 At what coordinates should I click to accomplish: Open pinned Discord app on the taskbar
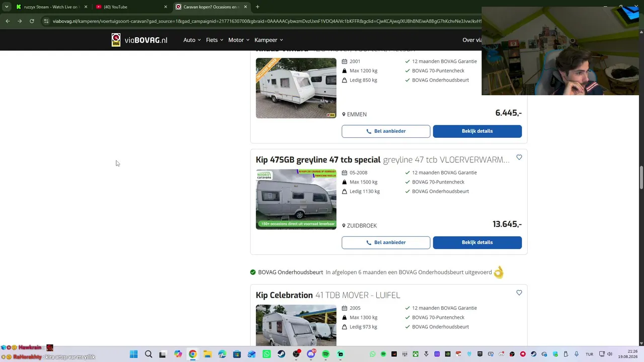[x=311, y=354]
